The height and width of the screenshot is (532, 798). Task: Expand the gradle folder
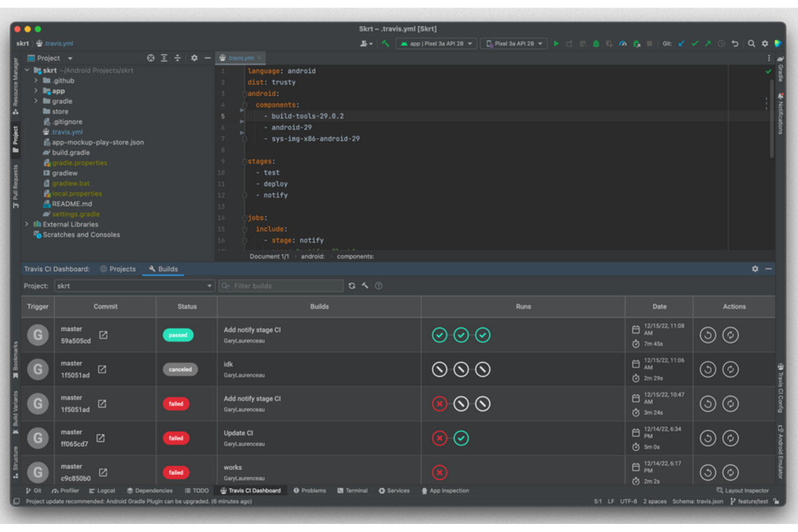(36, 101)
